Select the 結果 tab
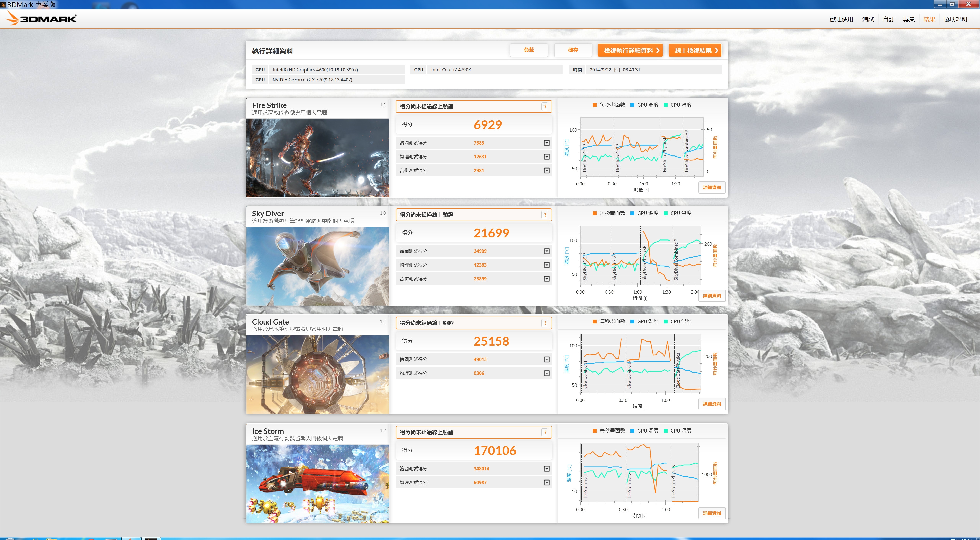Image resolution: width=980 pixels, height=540 pixels. (929, 19)
